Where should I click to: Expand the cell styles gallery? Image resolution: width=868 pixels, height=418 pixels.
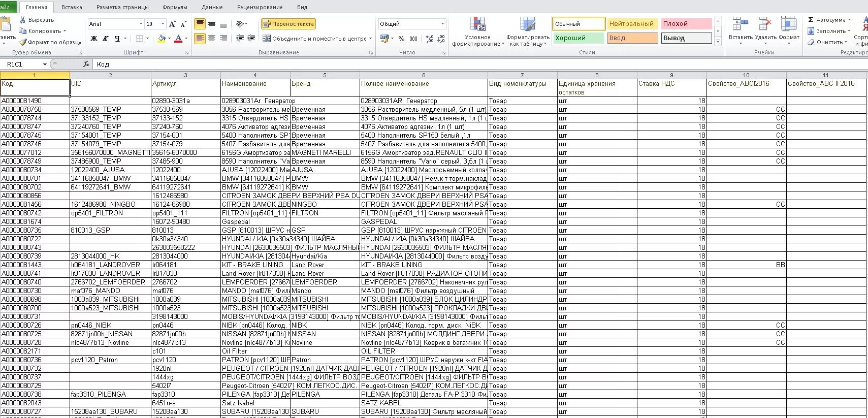[718, 42]
